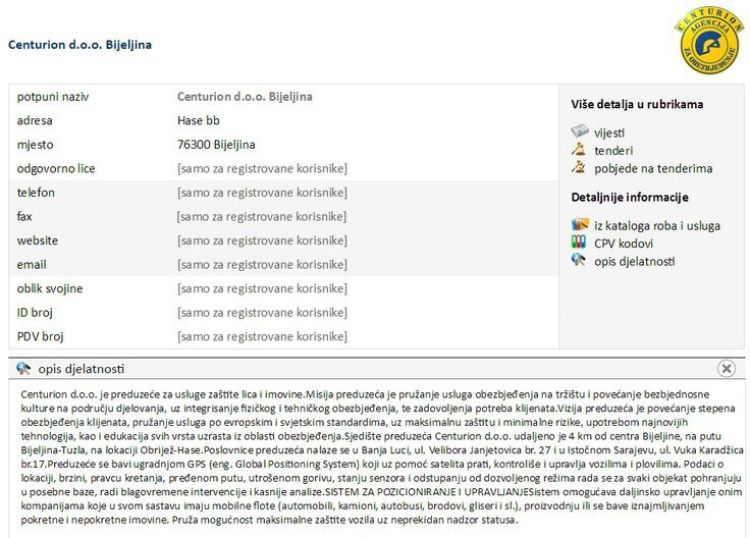Go to the tenderi section
Screen dimensions: 750x538
tap(613, 150)
